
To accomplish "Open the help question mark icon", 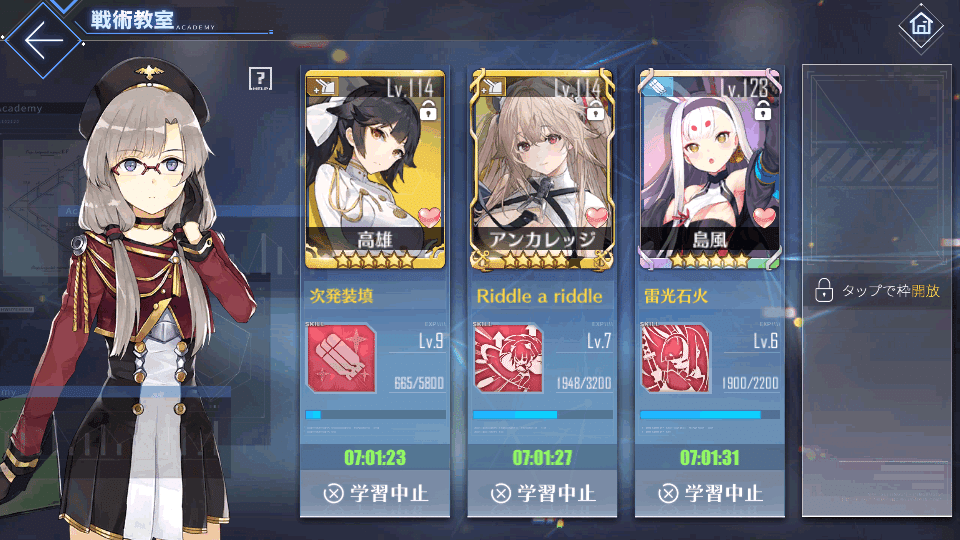I will 260,79.
